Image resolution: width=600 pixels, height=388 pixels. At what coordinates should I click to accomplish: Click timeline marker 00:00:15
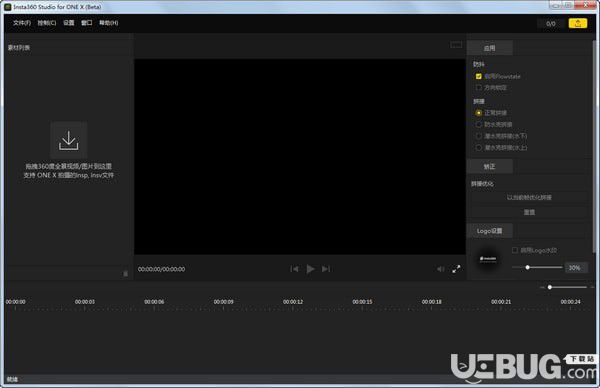[362, 302]
